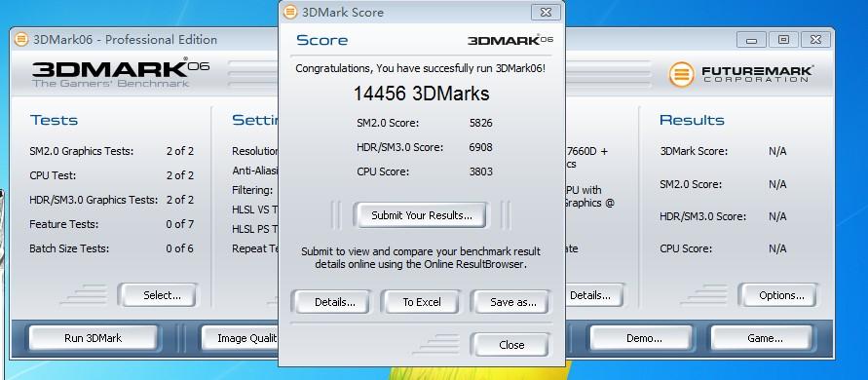The image size is (868, 380).
Task: Submit Your Results button
Action: [x=421, y=215]
